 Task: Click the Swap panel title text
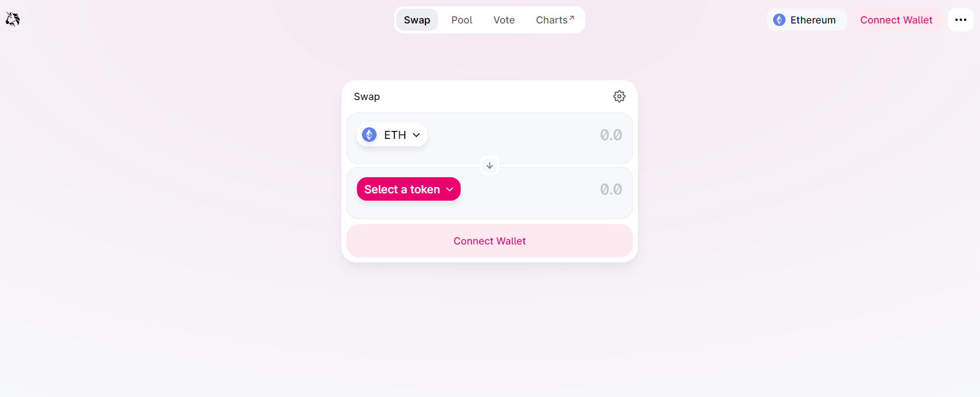click(x=367, y=96)
